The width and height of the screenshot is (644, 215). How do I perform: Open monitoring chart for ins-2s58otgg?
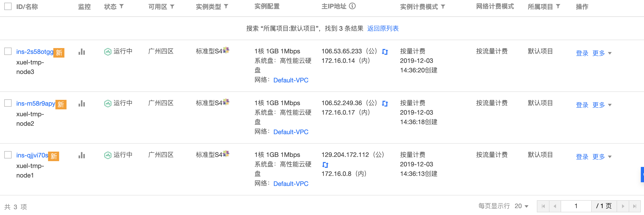click(x=82, y=52)
